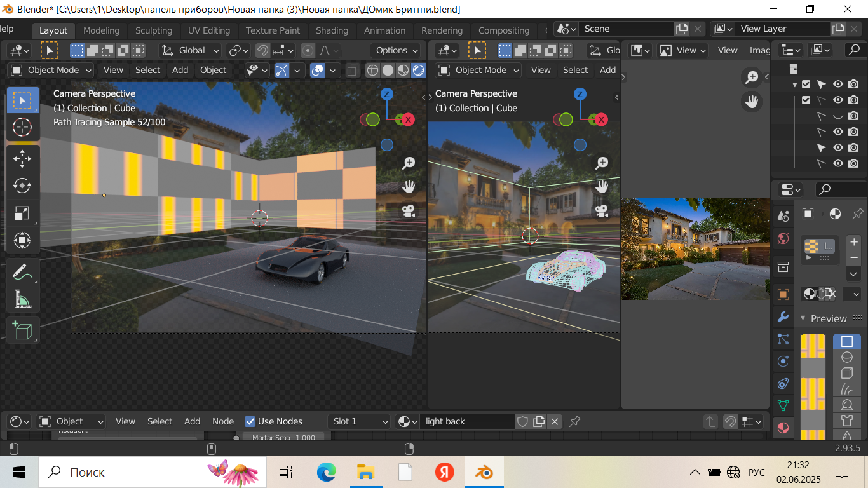Select the Rotate tool in the left toolbar

[x=22, y=186]
